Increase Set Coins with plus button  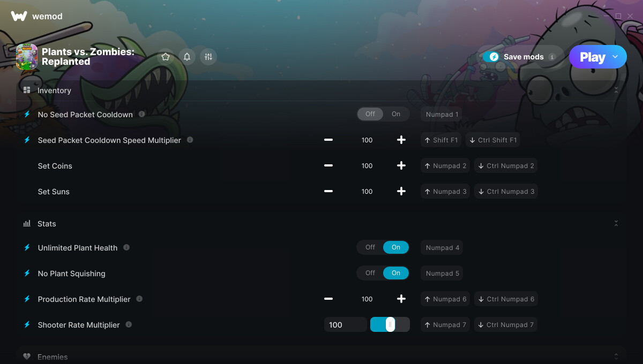(x=401, y=166)
